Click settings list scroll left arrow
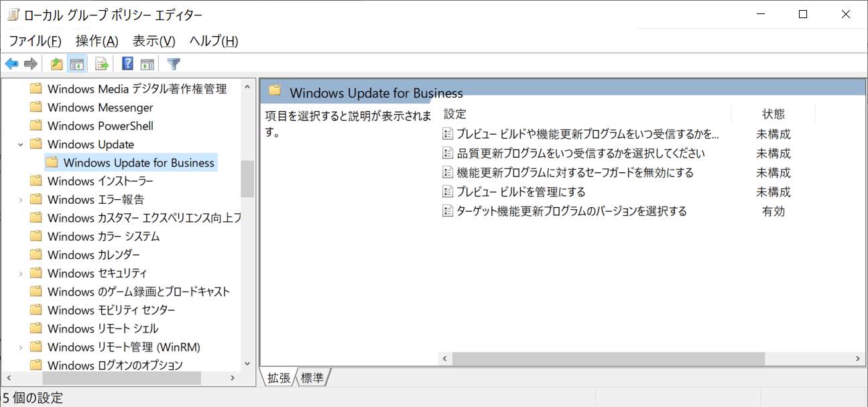 point(445,359)
